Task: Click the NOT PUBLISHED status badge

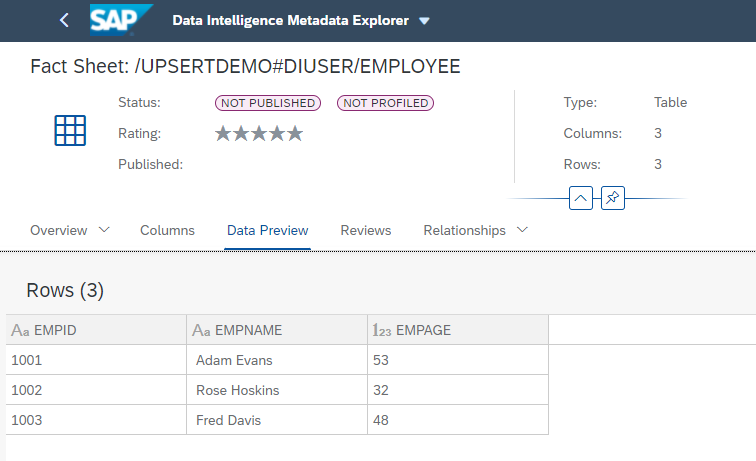Action: [x=267, y=103]
